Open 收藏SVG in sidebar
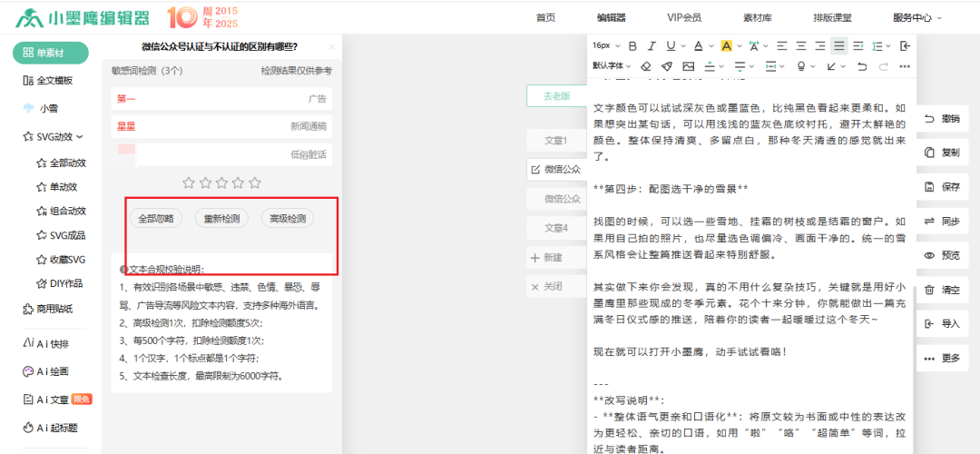 [62, 259]
